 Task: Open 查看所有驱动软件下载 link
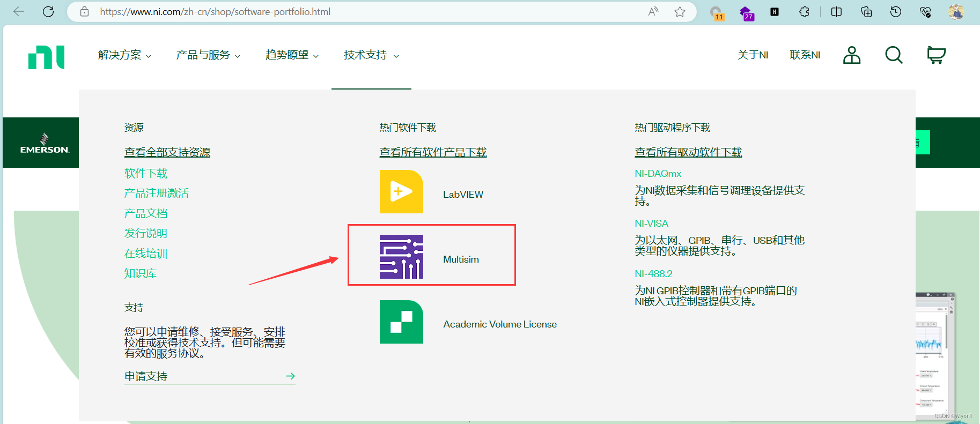688,152
